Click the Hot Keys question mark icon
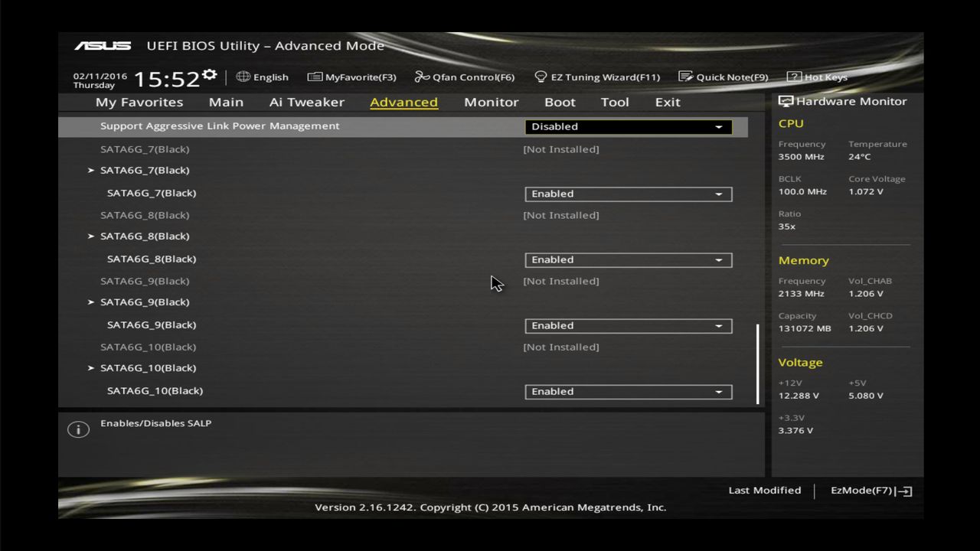Image resolution: width=980 pixels, height=551 pixels. point(794,77)
